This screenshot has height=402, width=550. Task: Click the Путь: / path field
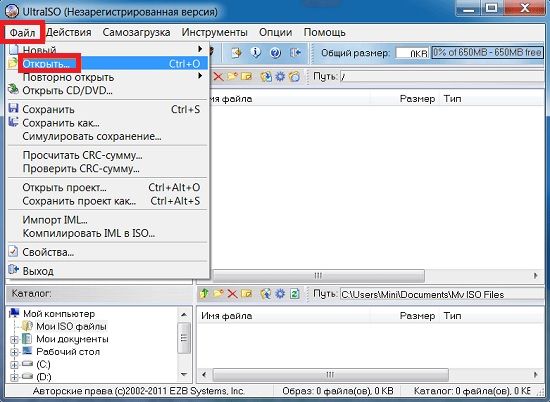pos(442,76)
